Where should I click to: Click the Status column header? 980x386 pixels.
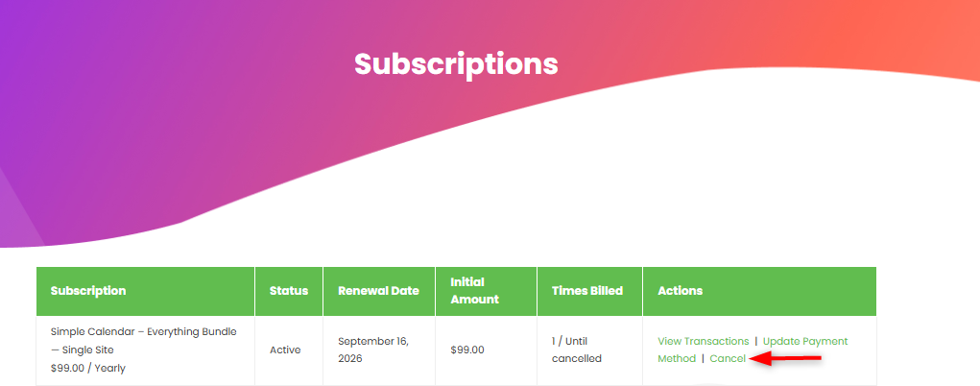tap(289, 291)
